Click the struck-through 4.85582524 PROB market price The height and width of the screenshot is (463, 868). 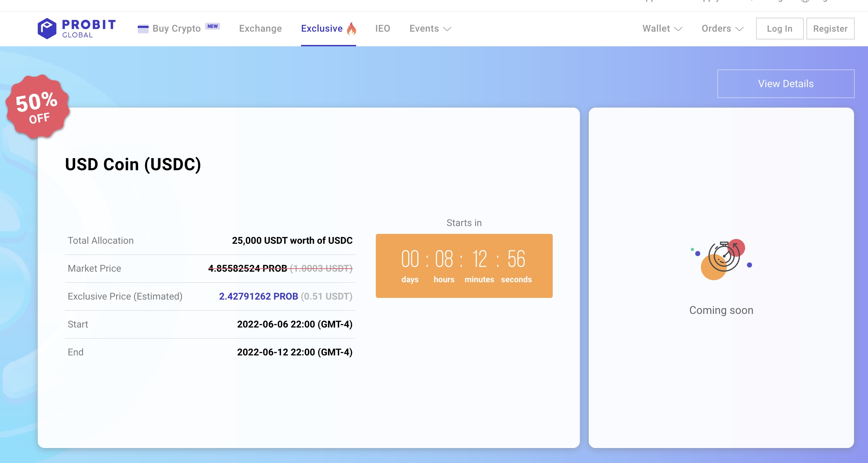(x=248, y=269)
